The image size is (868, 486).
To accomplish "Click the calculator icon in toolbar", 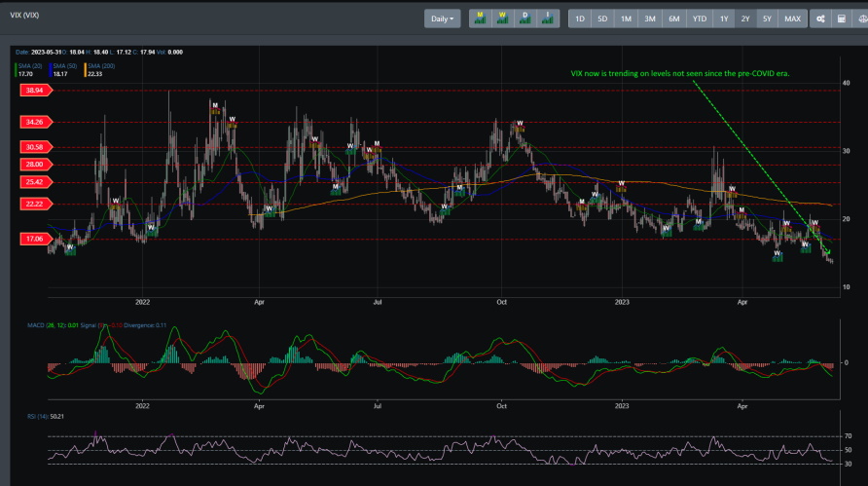I will 841,19.
